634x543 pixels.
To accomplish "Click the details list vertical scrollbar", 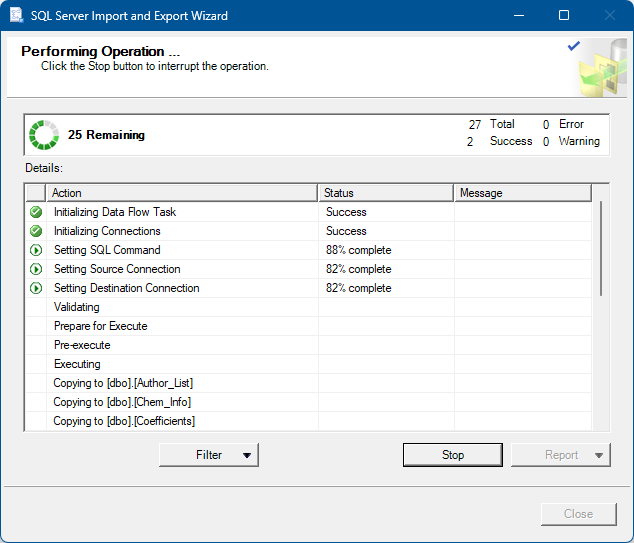I will pos(601,248).
